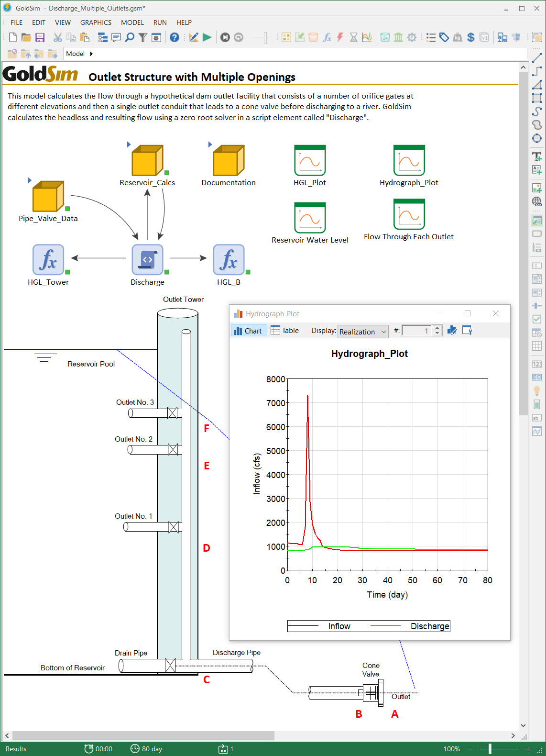Expand the Model path arrow
The image size is (546, 756).
(x=91, y=54)
